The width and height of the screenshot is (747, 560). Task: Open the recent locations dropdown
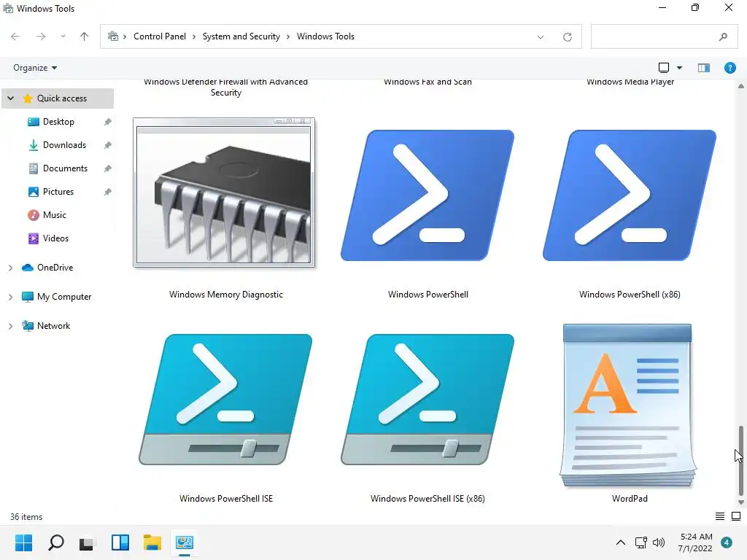coord(63,36)
